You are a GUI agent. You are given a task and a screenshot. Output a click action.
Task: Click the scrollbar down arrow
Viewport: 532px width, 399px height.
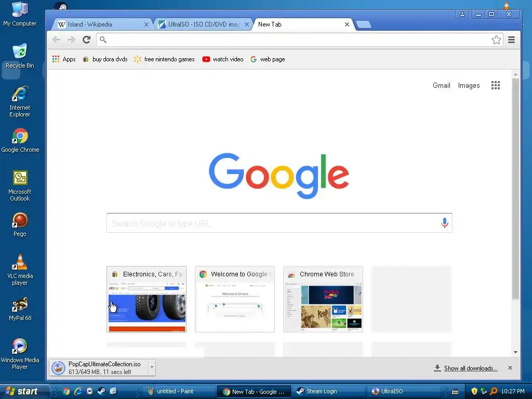[x=515, y=352]
